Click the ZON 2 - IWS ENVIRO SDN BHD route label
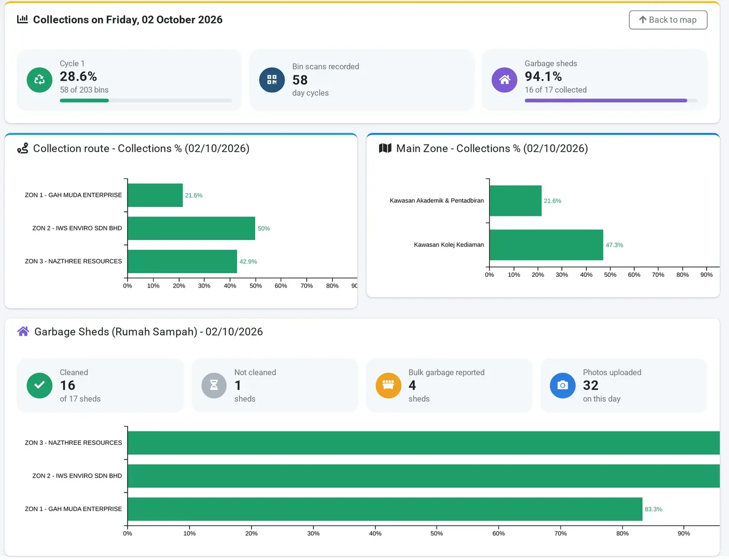 click(77, 228)
